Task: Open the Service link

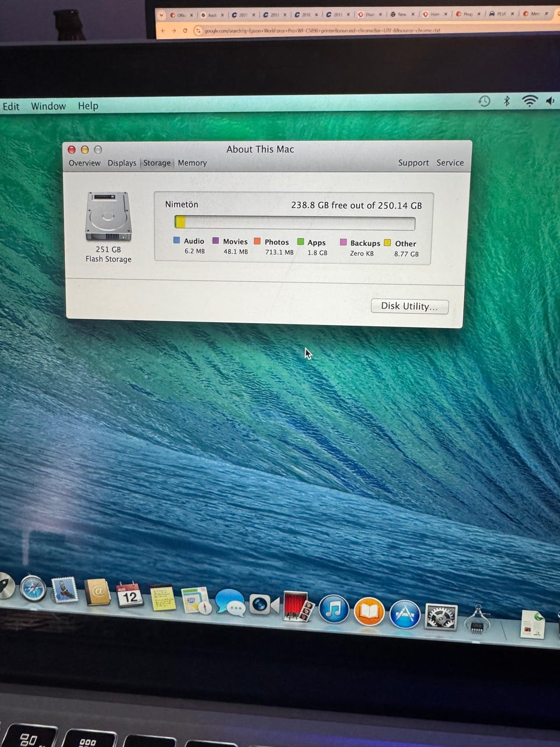Action: pos(450,163)
